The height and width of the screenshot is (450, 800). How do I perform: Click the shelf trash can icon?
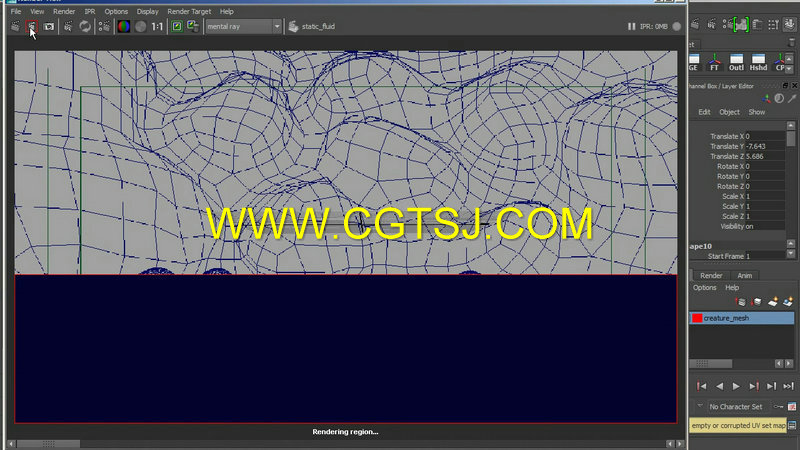click(x=791, y=43)
